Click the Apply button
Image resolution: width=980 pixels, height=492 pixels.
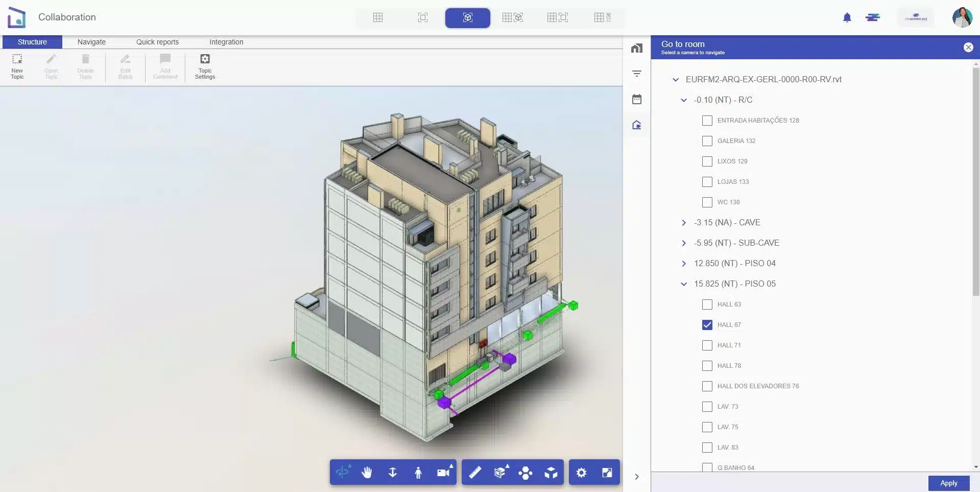(948, 483)
